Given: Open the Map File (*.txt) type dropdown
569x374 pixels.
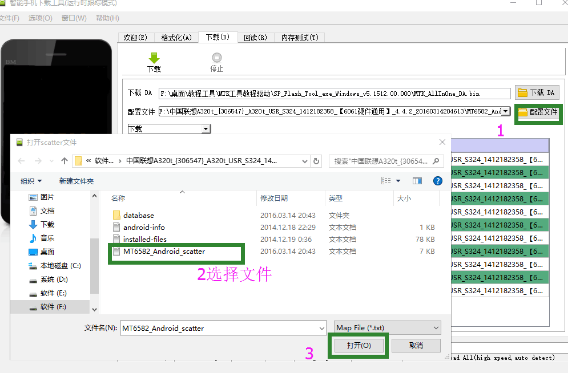Looking at the screenshot, I should pos(388,328).
